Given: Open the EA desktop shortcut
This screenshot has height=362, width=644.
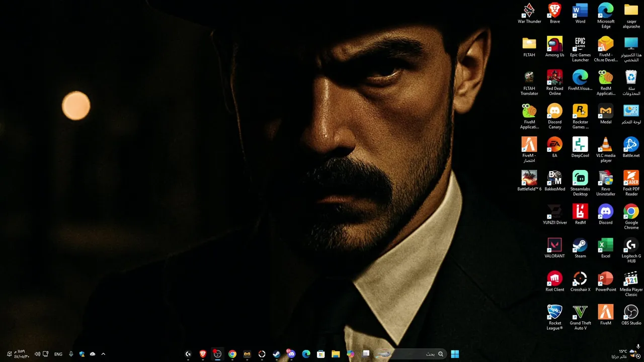Looking at the screenshot, I should click(x=555, y=147).
